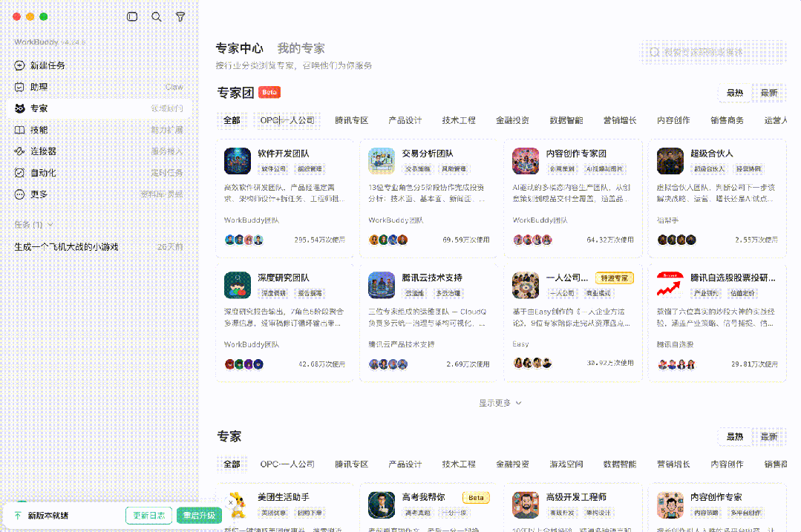Expand the 任务 (1) section chevron

click(x=50, y=225)
